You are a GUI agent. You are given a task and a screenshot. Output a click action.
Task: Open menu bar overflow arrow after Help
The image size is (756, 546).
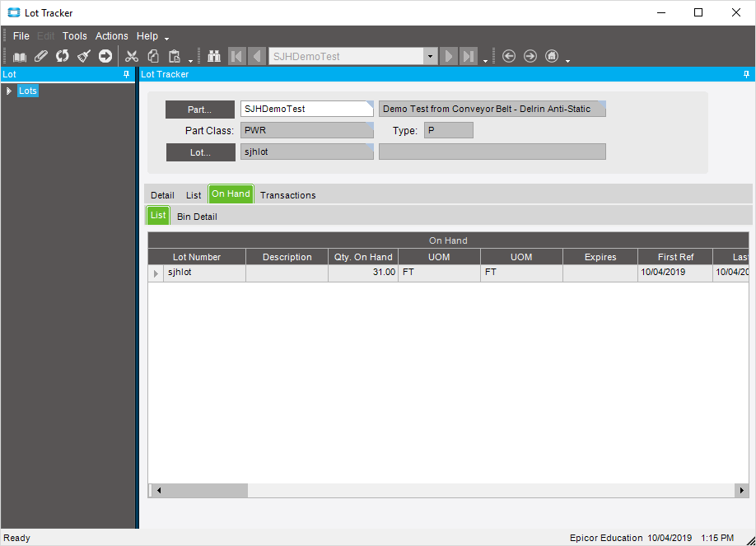[167, 39]
